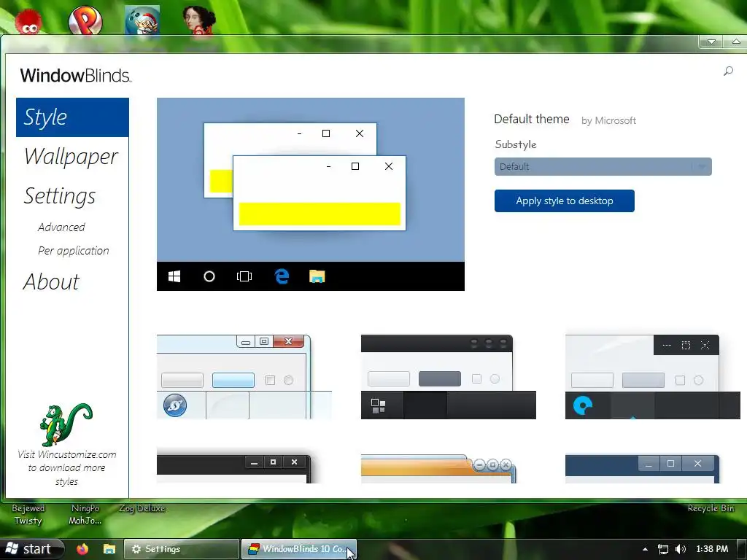The height and width of the screenshot is (560, 747).
Task: Open Per application settings
Action: coord(74,251)
